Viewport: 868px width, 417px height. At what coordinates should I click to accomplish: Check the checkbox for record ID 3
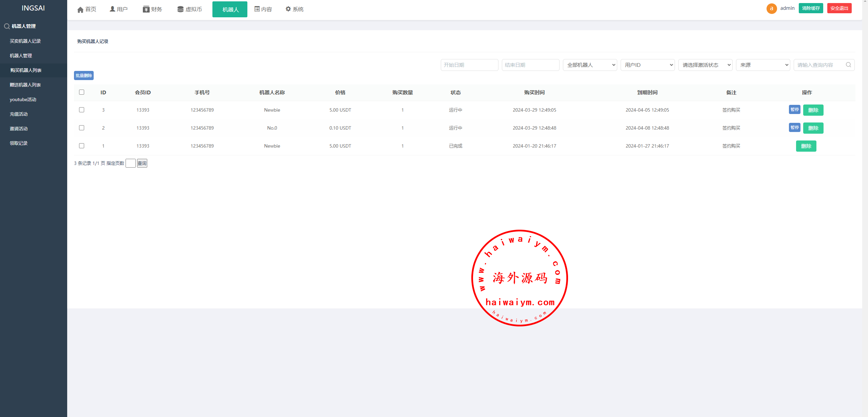(81, 110)
